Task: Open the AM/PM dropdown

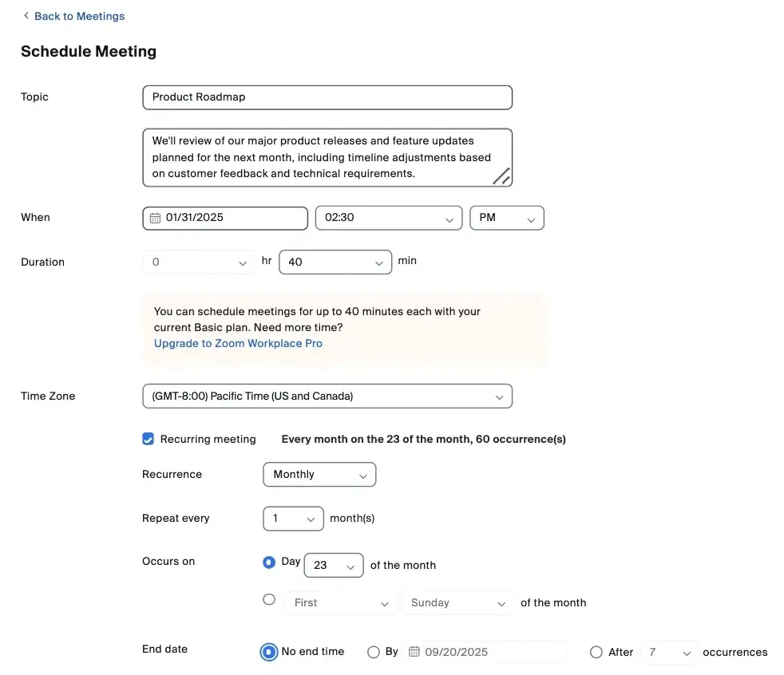Action: (x=507, y=218)
